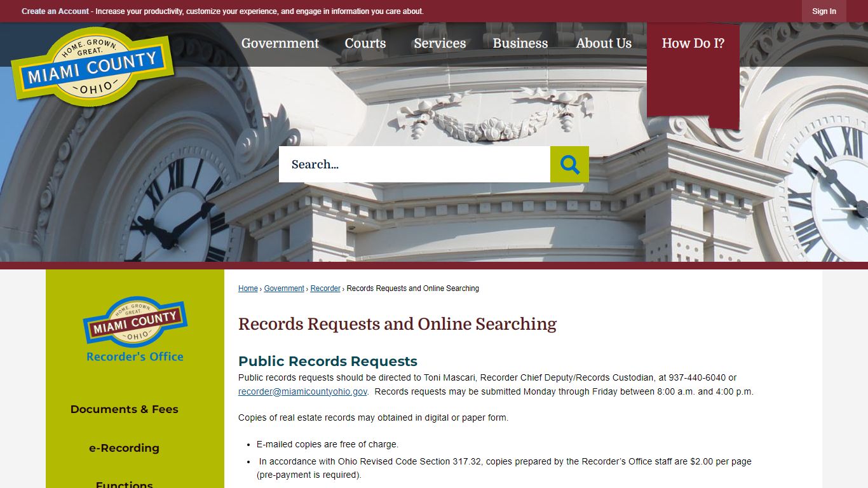
Task: Open the Services menu
Action: pos(440,43)
